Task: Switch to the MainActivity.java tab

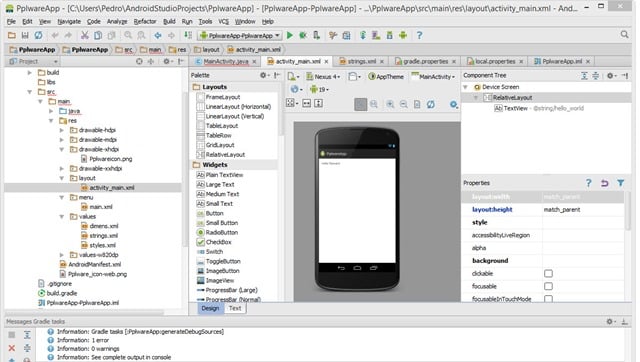Action: coord(226,62)
